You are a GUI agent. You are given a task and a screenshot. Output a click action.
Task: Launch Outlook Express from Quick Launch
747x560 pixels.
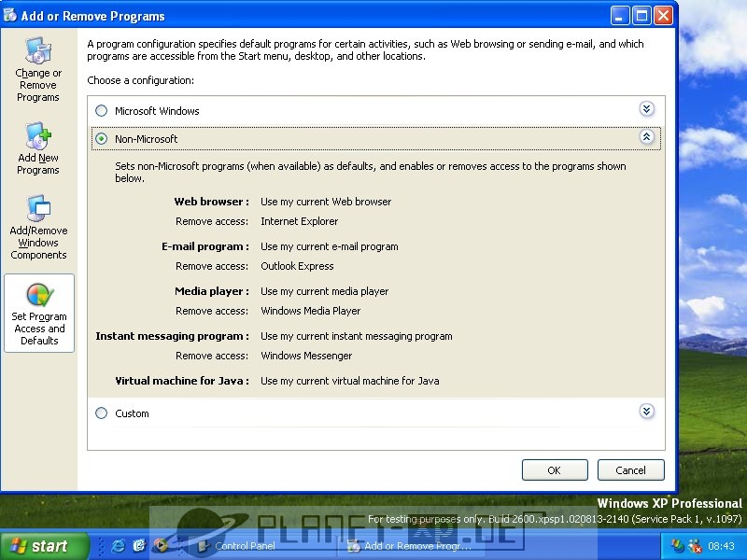(x=139, y=546)
